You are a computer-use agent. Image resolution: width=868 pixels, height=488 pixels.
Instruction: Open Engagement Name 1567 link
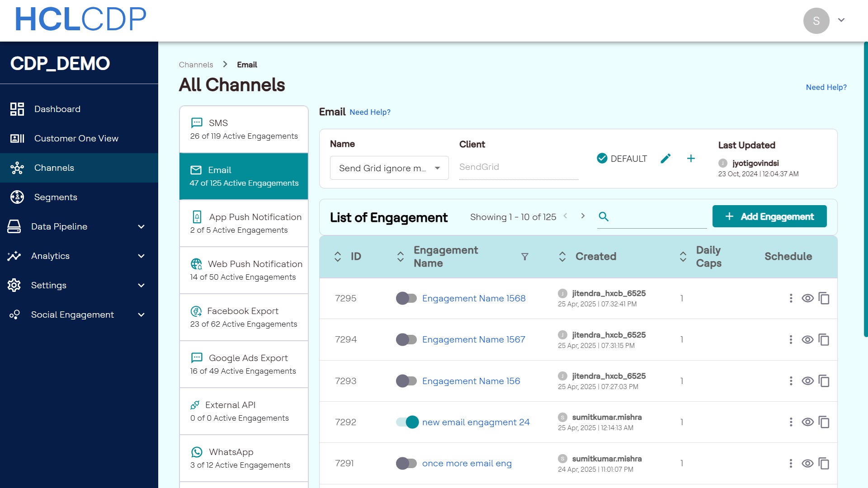pyautogui.click(x=473, y=340)
